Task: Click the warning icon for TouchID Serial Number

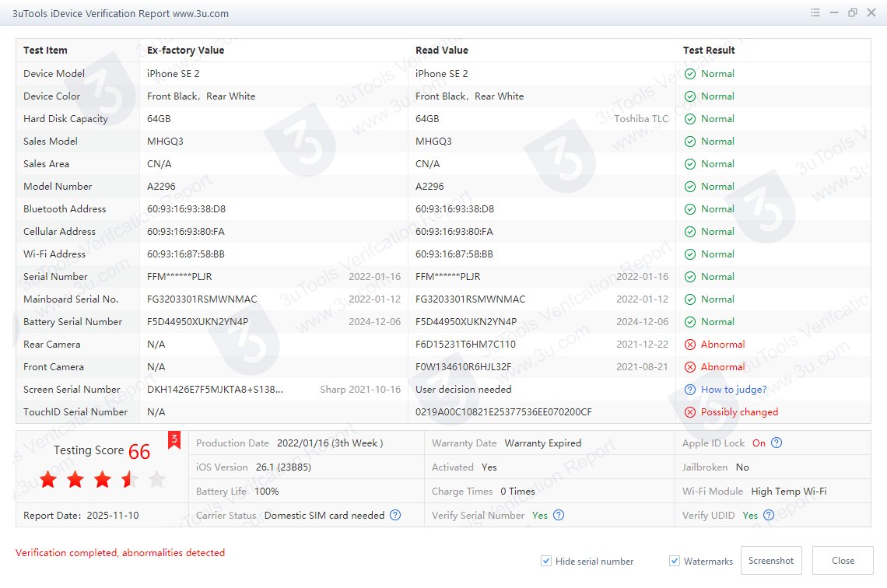Action: [690, 412]
